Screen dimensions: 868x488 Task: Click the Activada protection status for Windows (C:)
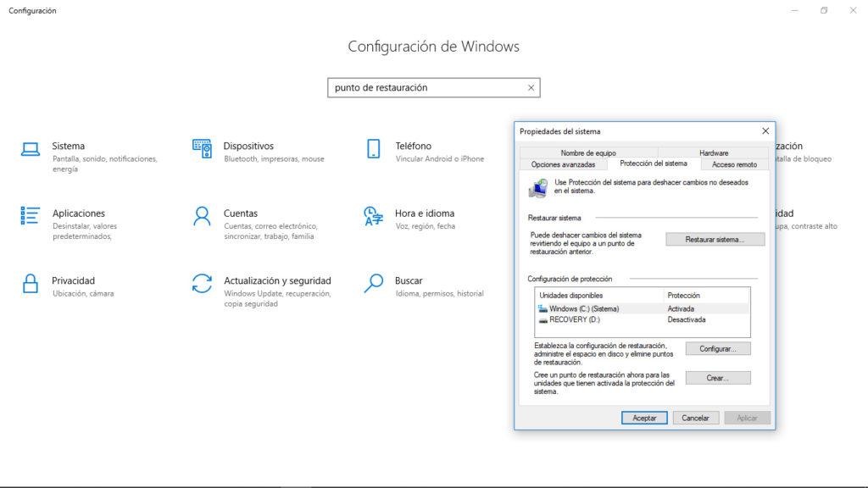coord(681,308)
